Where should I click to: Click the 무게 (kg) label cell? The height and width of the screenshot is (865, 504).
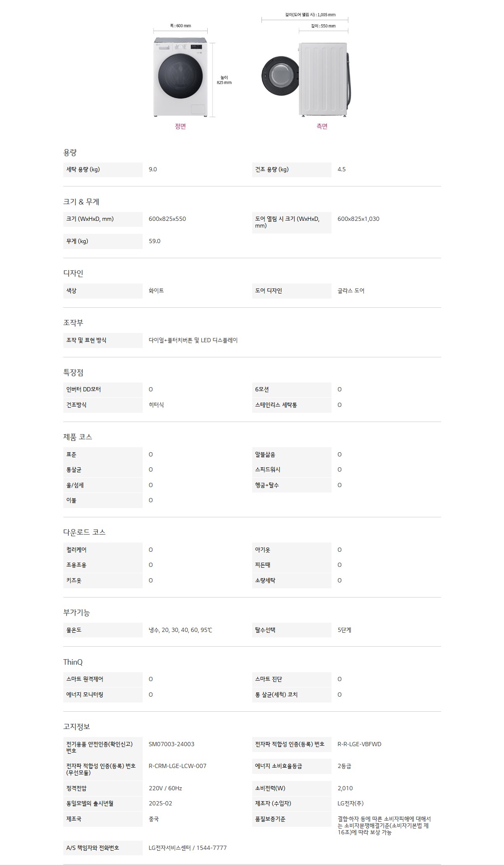[77, 241]
